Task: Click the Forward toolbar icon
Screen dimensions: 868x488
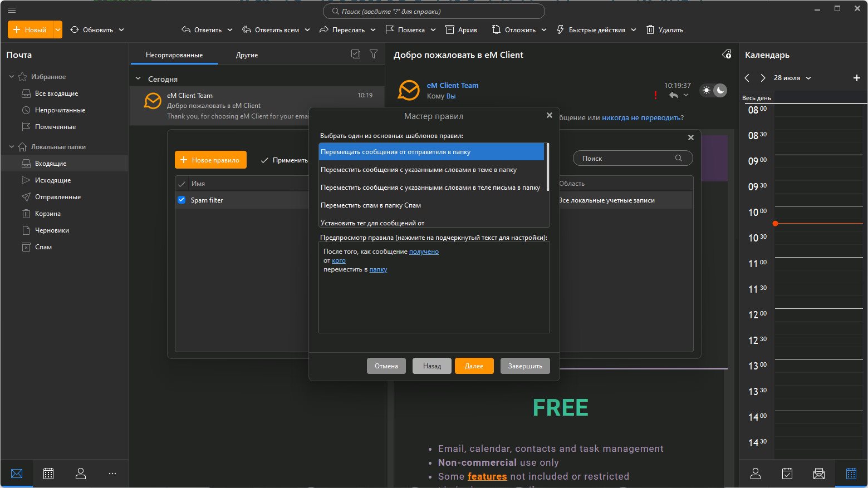Action: coord(323,29)
